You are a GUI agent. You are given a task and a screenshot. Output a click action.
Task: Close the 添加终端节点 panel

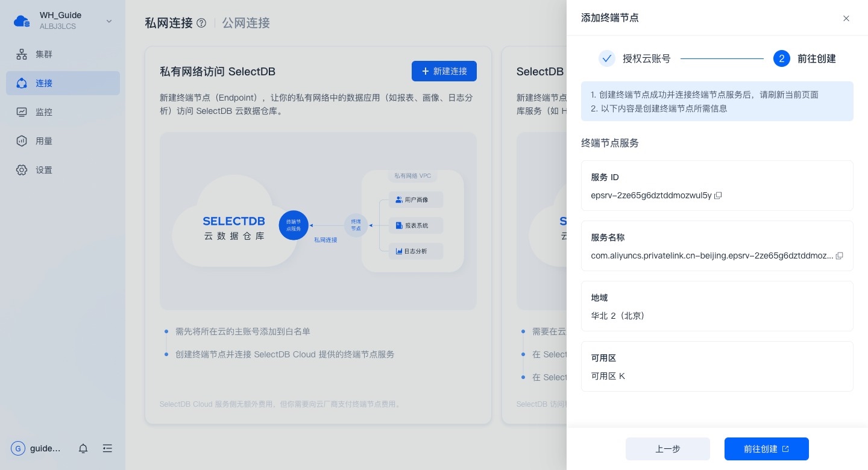pyautogui.click(x=846, y=18)
